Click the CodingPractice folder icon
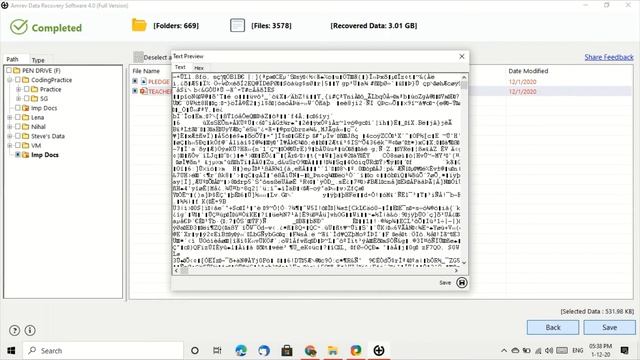 coord(26,80)
